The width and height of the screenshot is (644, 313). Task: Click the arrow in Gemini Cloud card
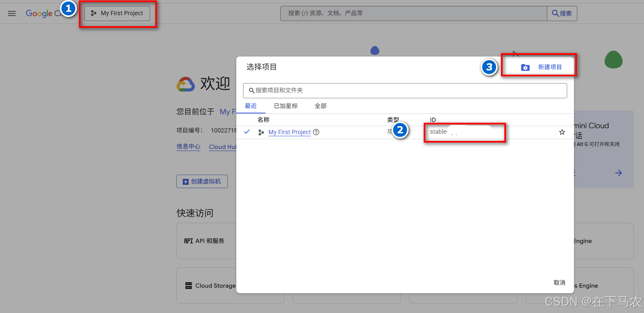(619, 173)
